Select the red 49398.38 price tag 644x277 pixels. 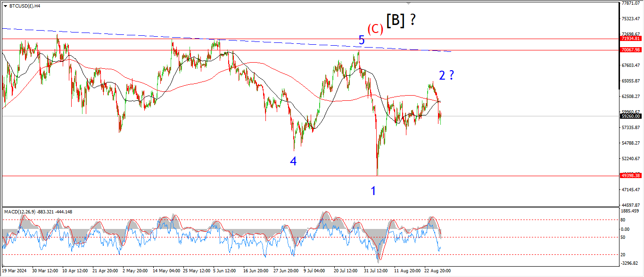(x=630, y=175)
